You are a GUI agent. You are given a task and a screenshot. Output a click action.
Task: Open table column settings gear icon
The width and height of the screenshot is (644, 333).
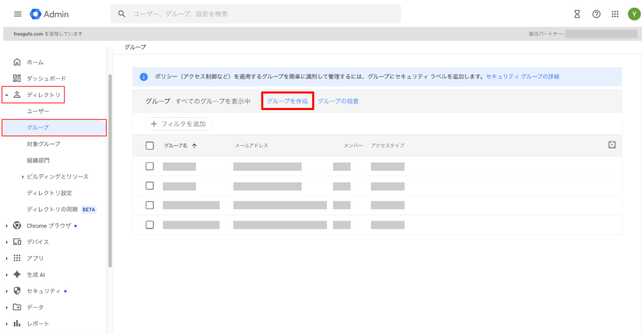point(611,145)
